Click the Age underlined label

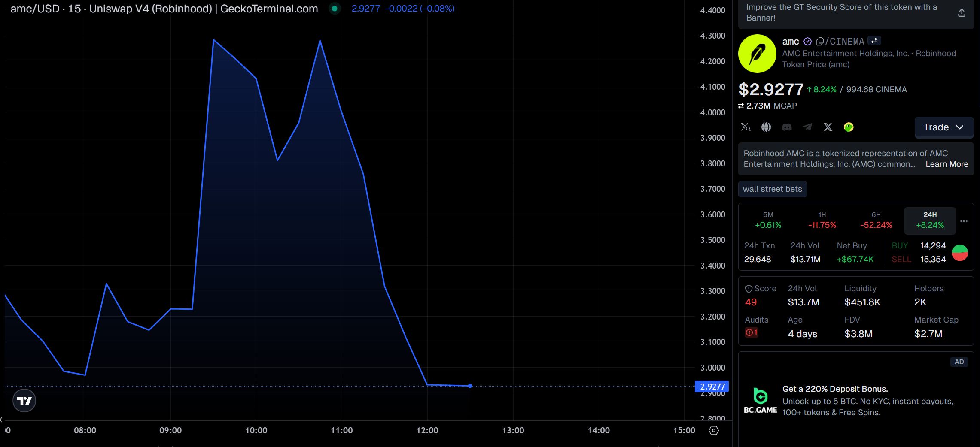click(795, 320)
